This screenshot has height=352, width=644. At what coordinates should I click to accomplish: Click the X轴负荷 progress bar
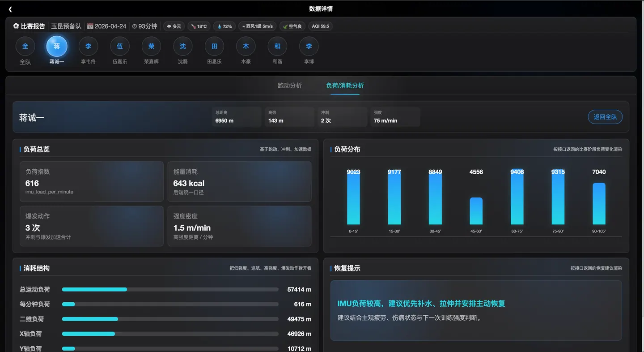pos(170,334)
